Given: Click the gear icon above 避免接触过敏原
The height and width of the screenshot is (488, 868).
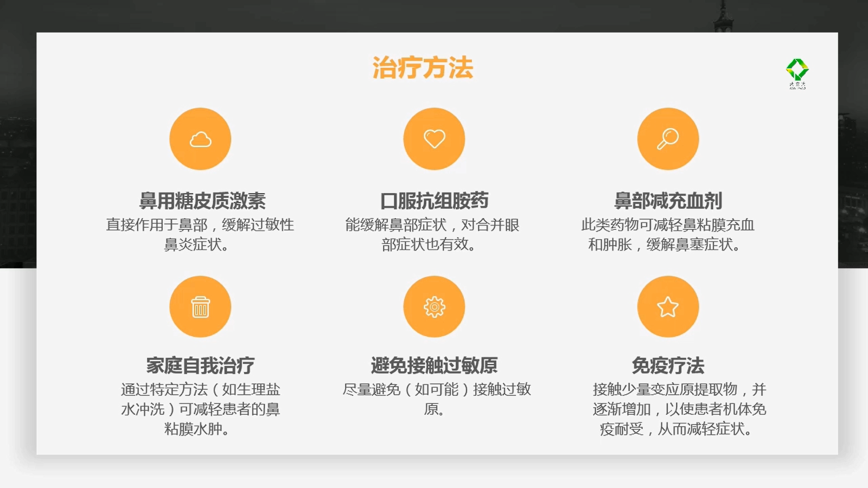Looking at the screenshot, I should pyautogui.click(x=434, y=307).
